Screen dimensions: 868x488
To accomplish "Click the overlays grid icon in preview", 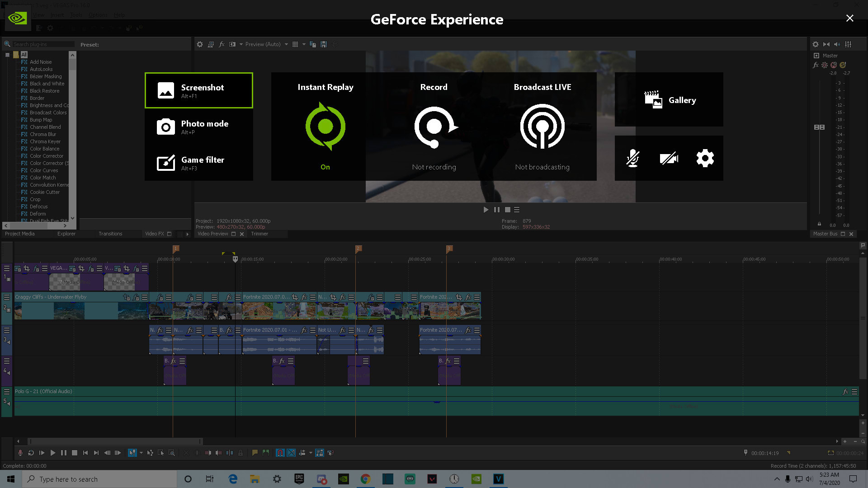I will coord(295,44).
